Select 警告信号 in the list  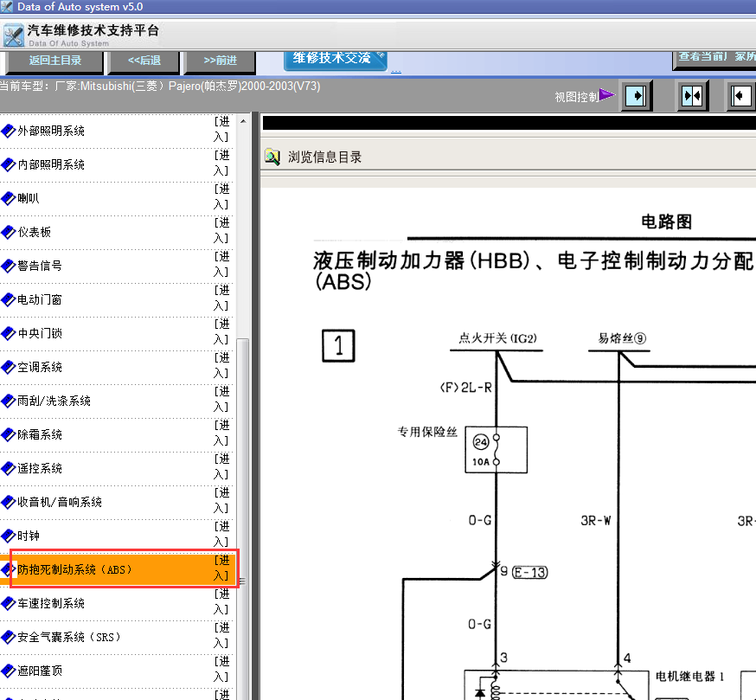click(x=40, y=266)
